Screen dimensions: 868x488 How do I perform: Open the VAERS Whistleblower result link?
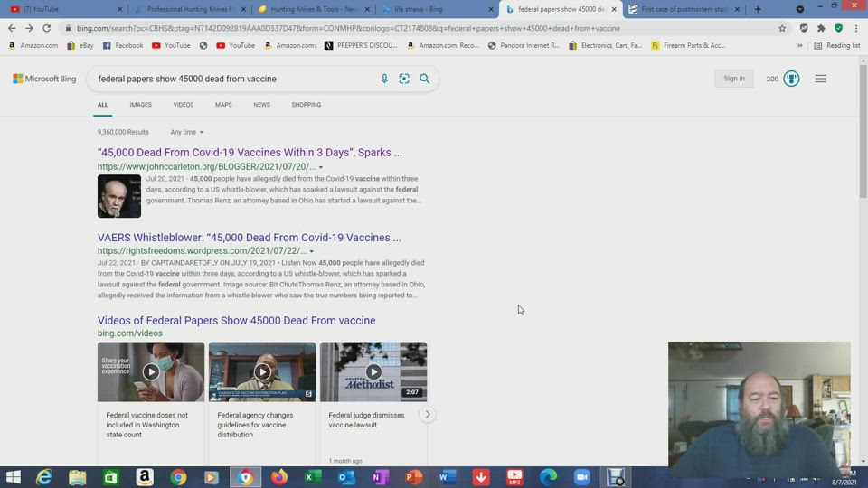pos(249,238)
